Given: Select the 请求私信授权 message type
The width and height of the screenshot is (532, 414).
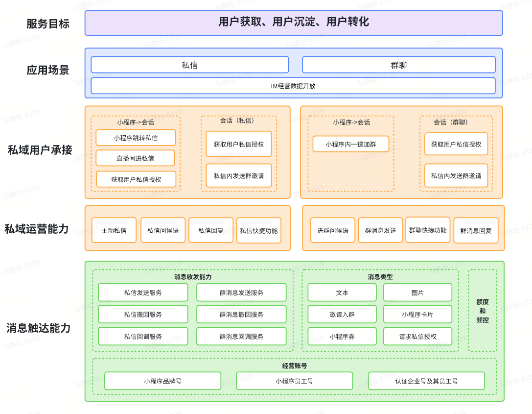Looking at the screenshot, I should pos(417,337).
